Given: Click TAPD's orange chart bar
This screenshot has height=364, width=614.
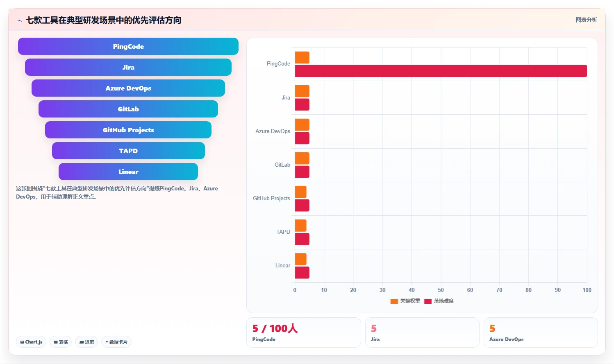Looking at the screenshot, I should 301,226.
